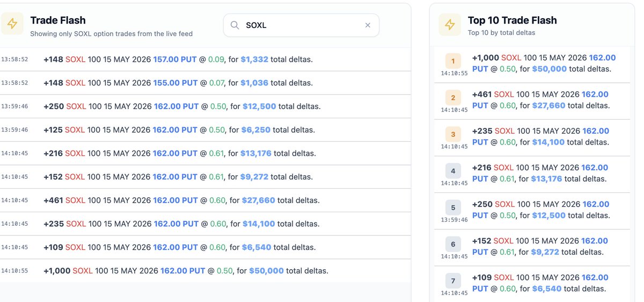Image resolution: width=644 pixels, height=302 pixels.
Task: Focus the SOXL search input field
Action: (301, 25)
